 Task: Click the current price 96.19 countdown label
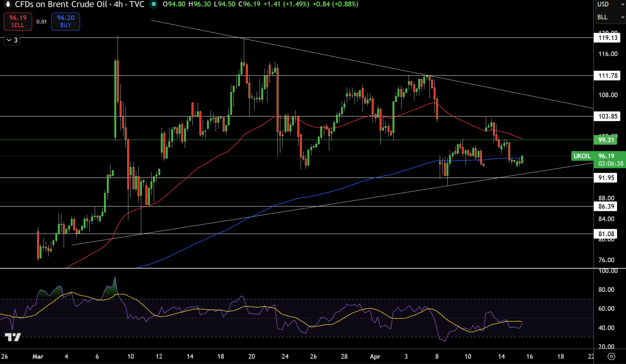point(610,160)
